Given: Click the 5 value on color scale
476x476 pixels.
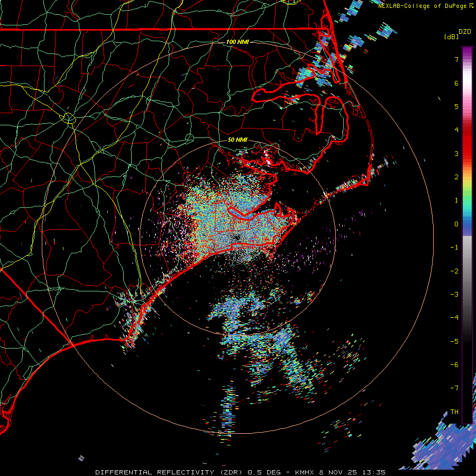Looking at the screenshot, I should (456, 106).
